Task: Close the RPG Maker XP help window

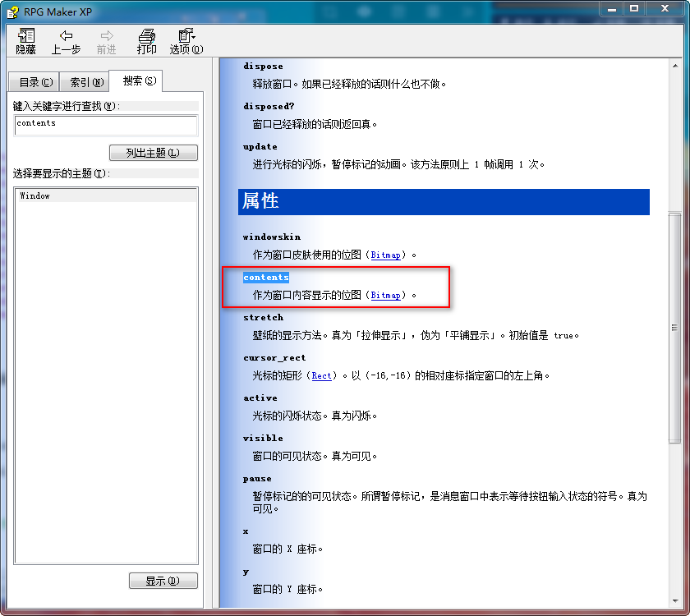Action: pyautogui.click(x=665, y=9)
